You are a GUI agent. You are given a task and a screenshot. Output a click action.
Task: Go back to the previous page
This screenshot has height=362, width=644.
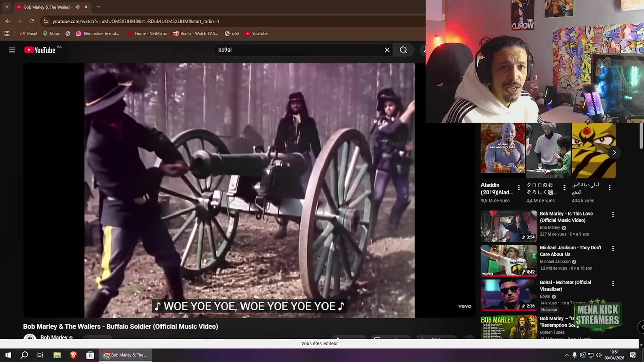pyautogui.click(x=7, y=21)
